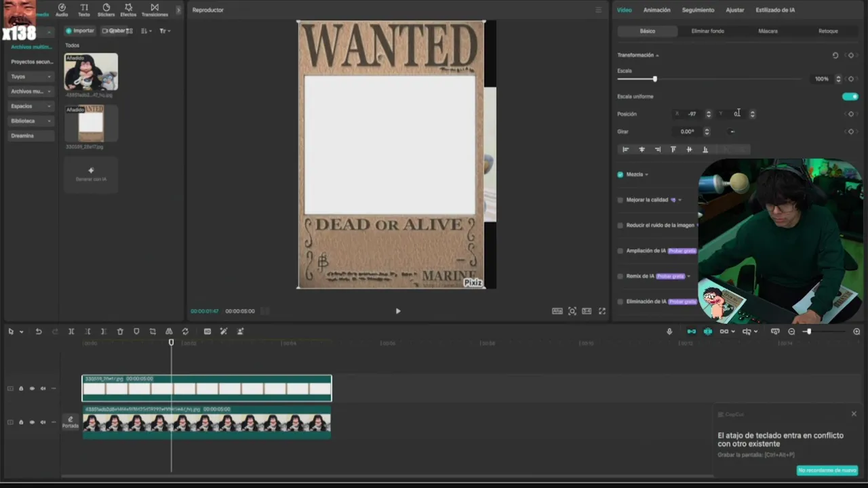Select the crop tool in timeline toolbar
The image size is (868, 488).
pos(153,331)
